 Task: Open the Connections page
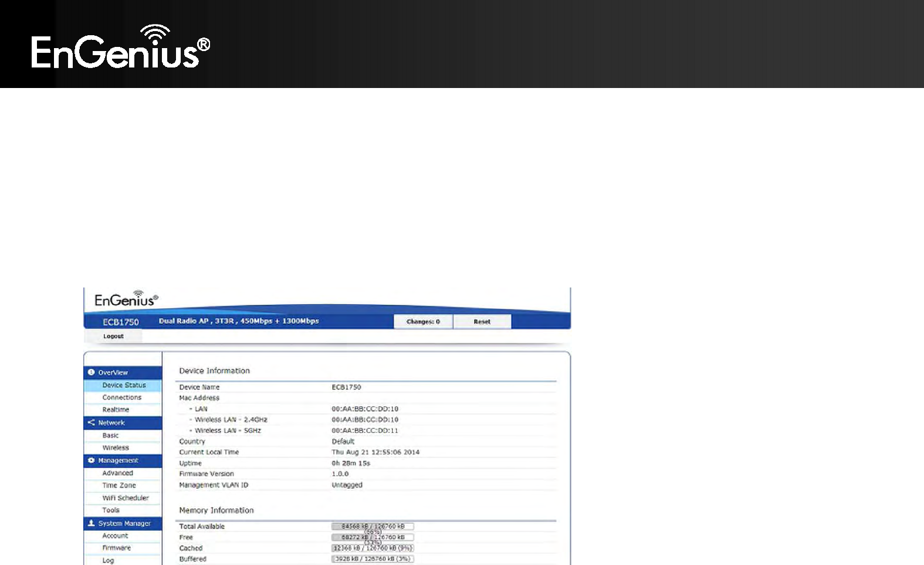(123, 398)
